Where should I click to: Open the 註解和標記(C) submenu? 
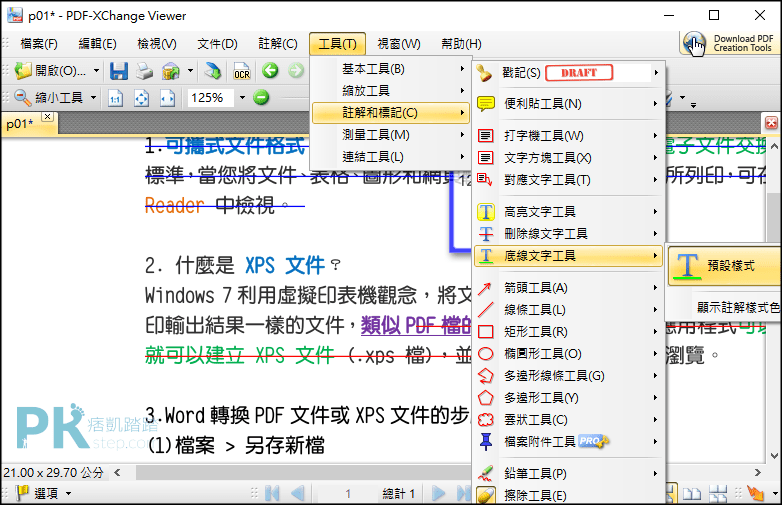(x=390, y=113)
